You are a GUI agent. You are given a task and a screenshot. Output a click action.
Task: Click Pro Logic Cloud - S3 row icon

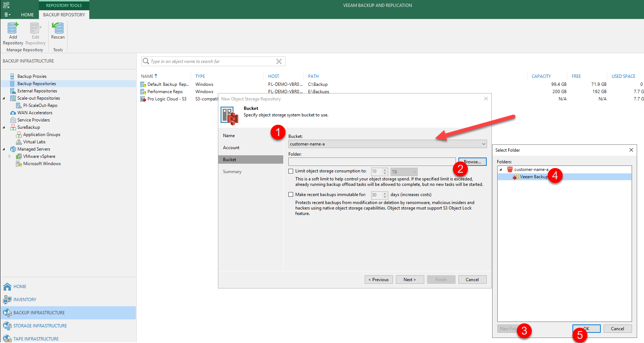tap(143, 99)
